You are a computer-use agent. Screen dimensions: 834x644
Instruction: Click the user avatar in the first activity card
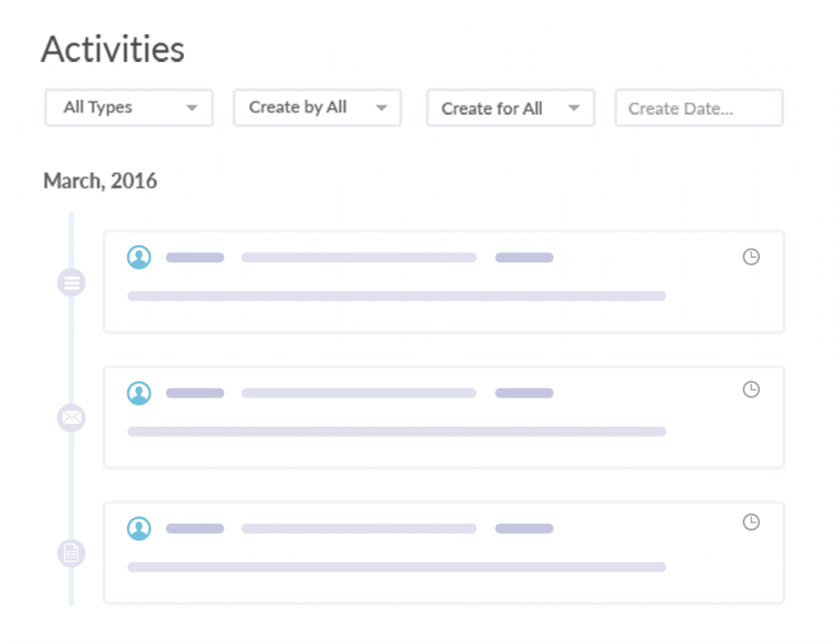point(139,257)
